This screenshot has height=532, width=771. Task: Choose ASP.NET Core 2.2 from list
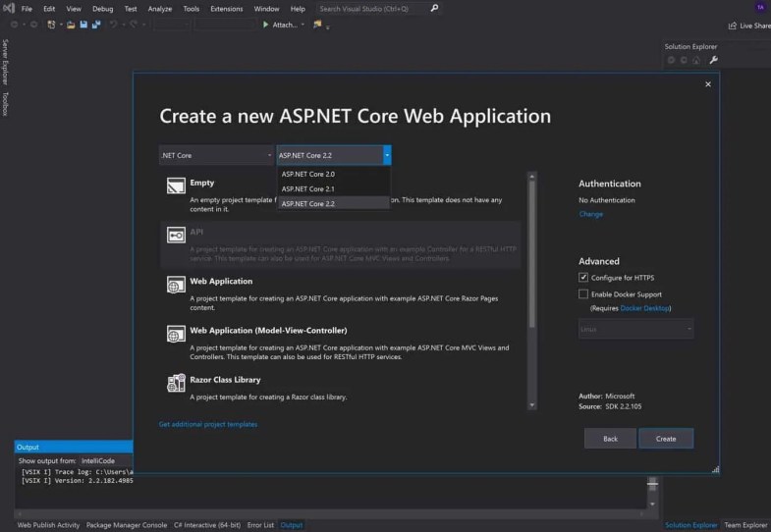coord(334,203)
